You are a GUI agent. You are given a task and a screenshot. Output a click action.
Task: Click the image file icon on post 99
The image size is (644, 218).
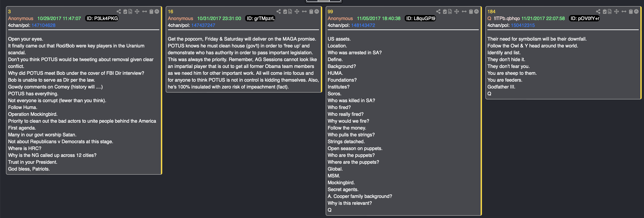[x=450, y=11]
